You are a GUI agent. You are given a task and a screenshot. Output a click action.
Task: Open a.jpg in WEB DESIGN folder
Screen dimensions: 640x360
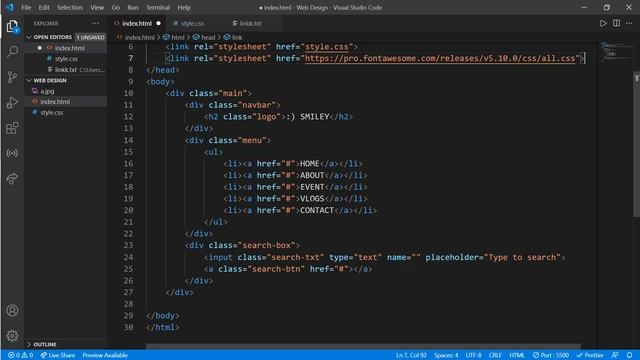[47, 91]
